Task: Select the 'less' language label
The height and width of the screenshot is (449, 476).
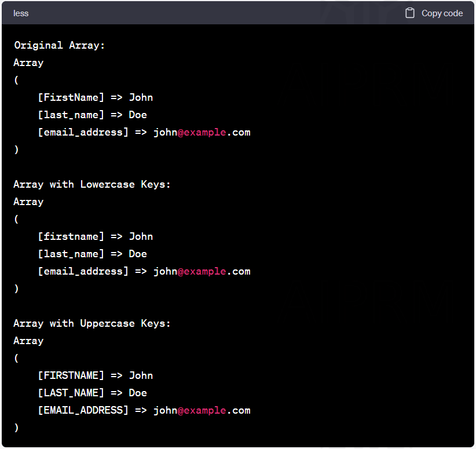Action: coord(21,13)
